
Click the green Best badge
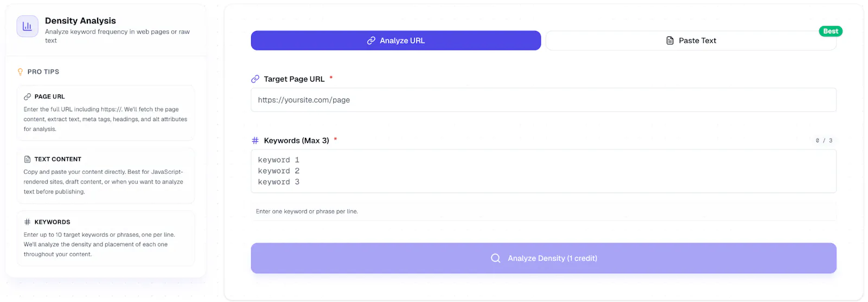(831, 32)
